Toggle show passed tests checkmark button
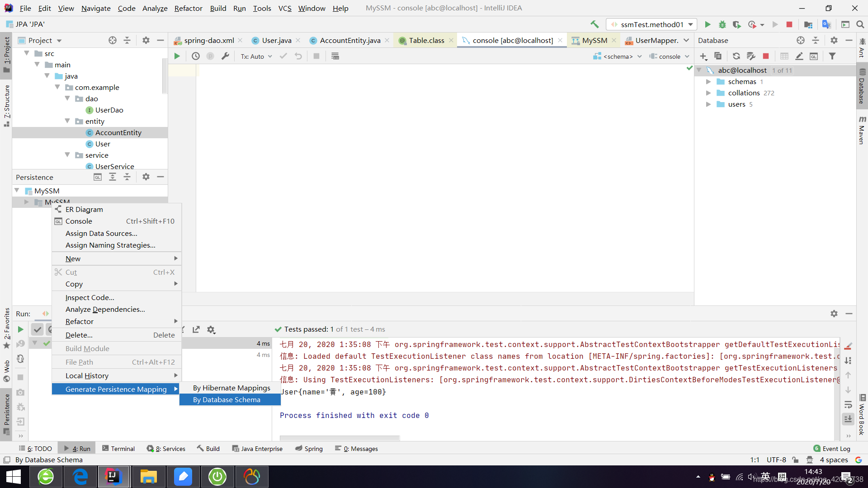This screenshot has width=868, height=488. pyautogui.click(x=38, y=329)
